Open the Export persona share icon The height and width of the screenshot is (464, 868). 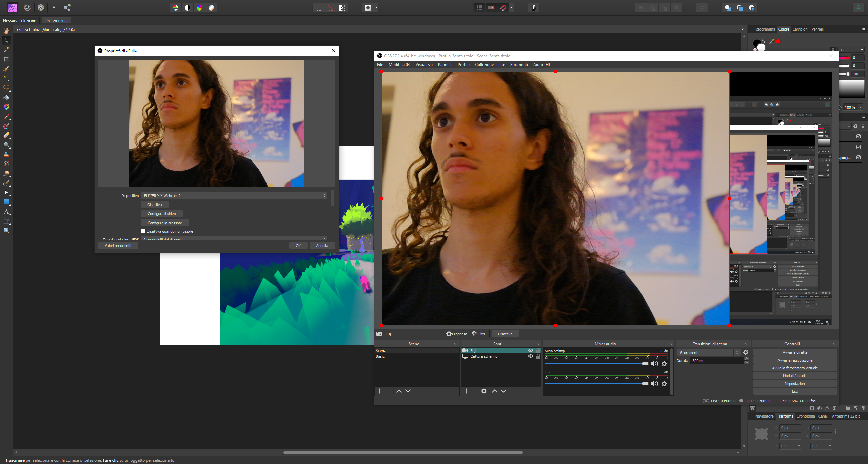tap(67, 7)
